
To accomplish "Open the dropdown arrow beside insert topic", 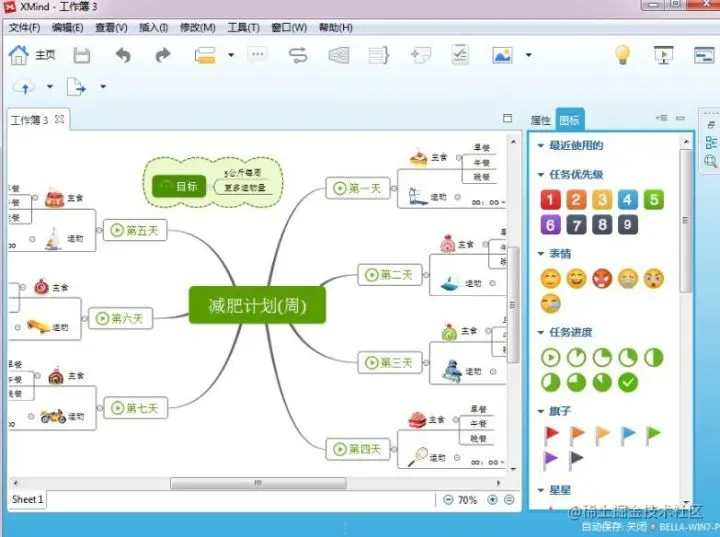I will tap(231, 55).
